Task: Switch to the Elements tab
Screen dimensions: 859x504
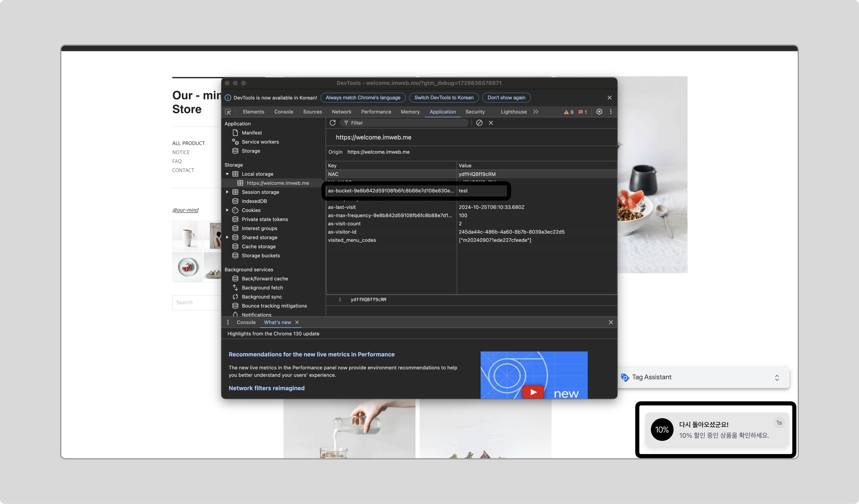Action: [x=253, y=112]
